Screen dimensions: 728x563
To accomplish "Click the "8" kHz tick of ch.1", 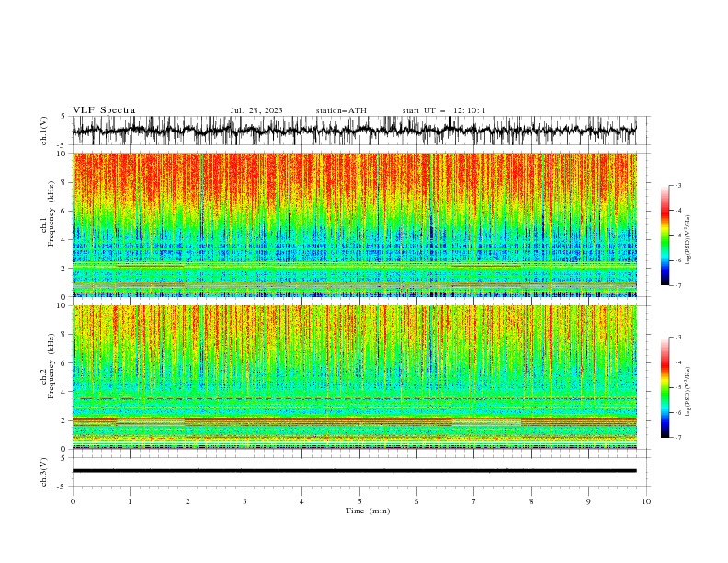I will click(63, 182).
